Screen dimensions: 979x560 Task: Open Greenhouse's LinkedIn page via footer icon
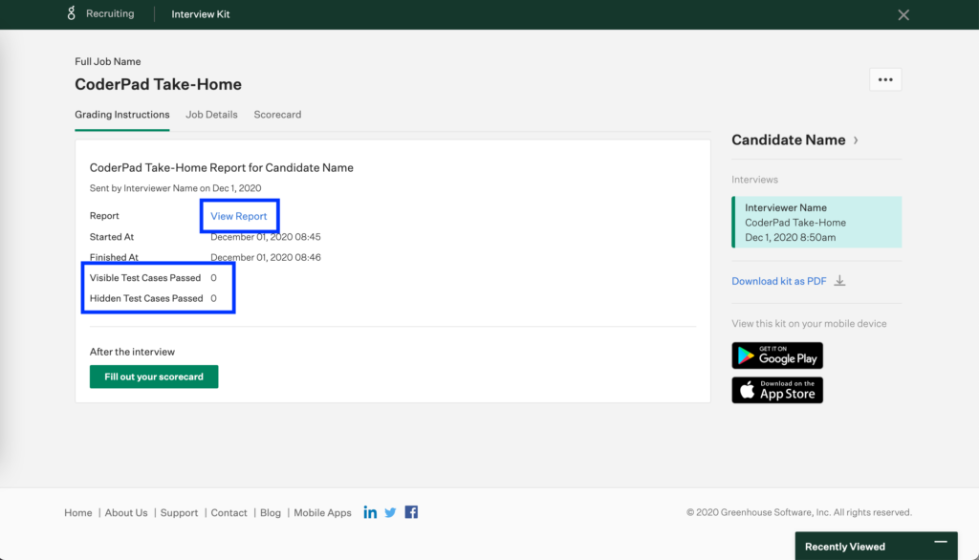(370, 511)
